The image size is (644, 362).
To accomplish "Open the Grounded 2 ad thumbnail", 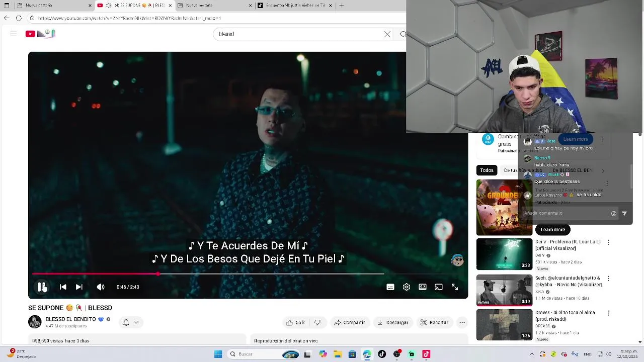I will [x=504, y=207].
